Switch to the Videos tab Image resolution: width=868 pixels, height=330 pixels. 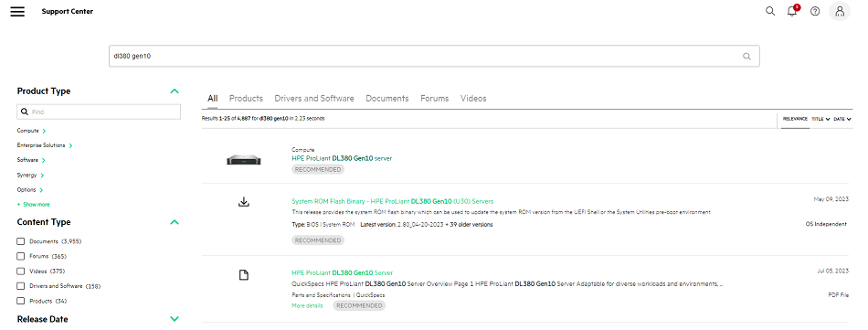[x=473, y=99]
